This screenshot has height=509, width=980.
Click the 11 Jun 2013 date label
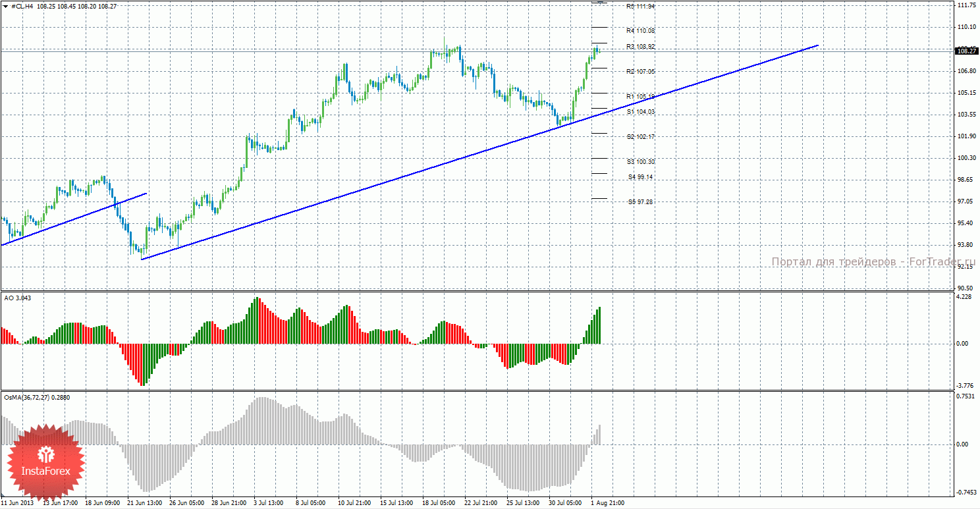click(x=18, y=503)
